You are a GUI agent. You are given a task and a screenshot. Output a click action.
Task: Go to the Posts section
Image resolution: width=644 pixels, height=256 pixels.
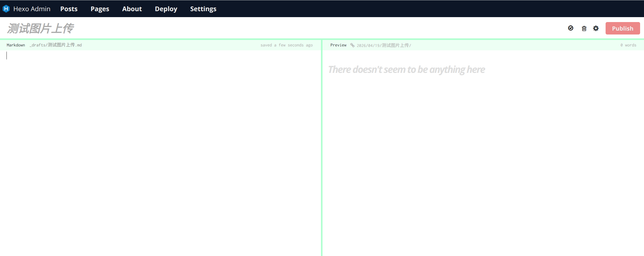point(69,9)
